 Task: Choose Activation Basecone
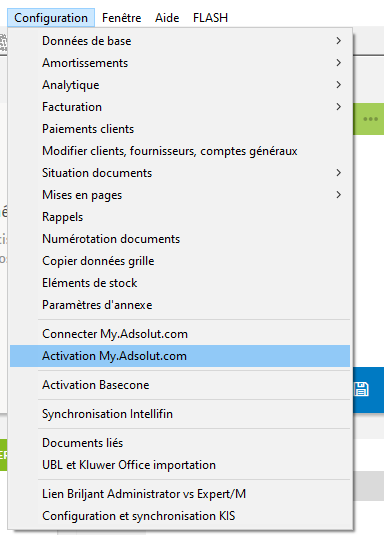point(180,385)
